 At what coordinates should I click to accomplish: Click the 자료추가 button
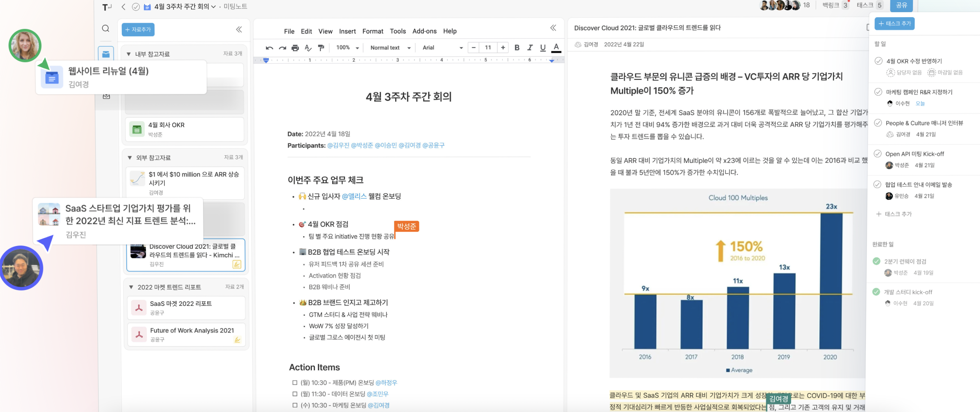click(x=138, y=29)
